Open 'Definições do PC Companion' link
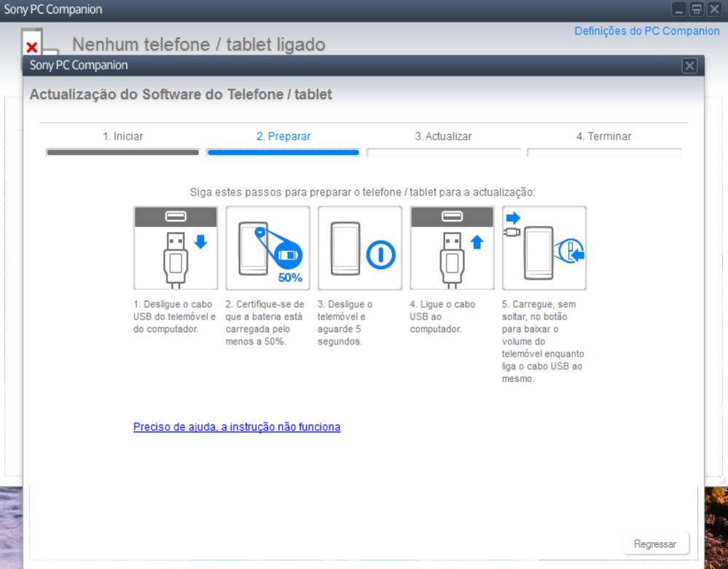Screen dimensions: 728x569 pyautogui.click(x=646, y=31)
